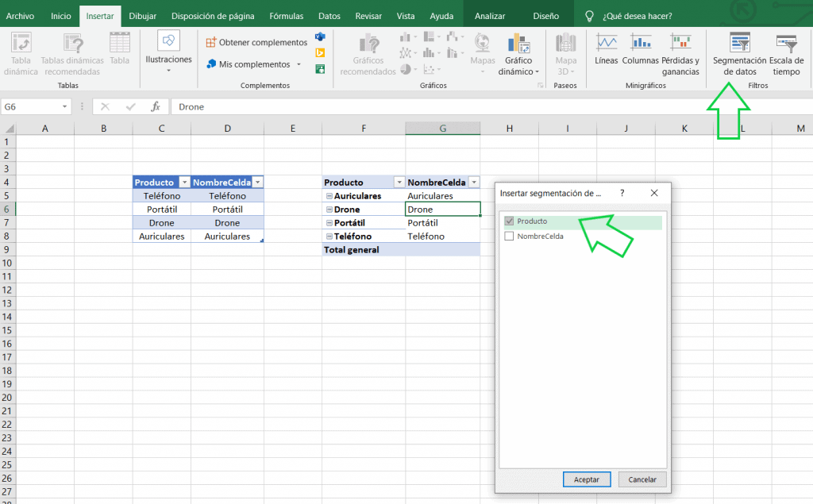Check the NombreCelda checkbox in dialog
This screenshot has height=504, width=813.
[x=509, y=237]
